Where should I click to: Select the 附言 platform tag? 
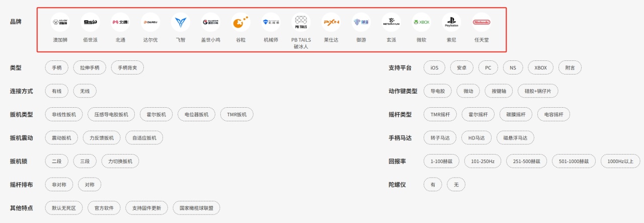[x=570, y=67]
